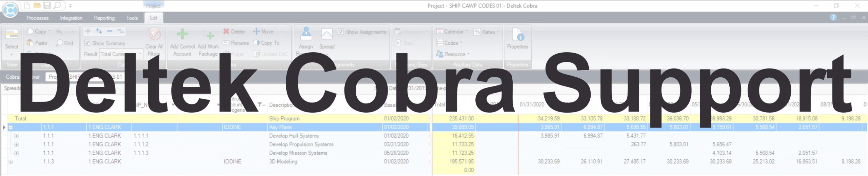The width and height of the screenshot is (868, 176).
Task: Click 'IODINE' in the 3D Modeling row
Action: (232, 161)
